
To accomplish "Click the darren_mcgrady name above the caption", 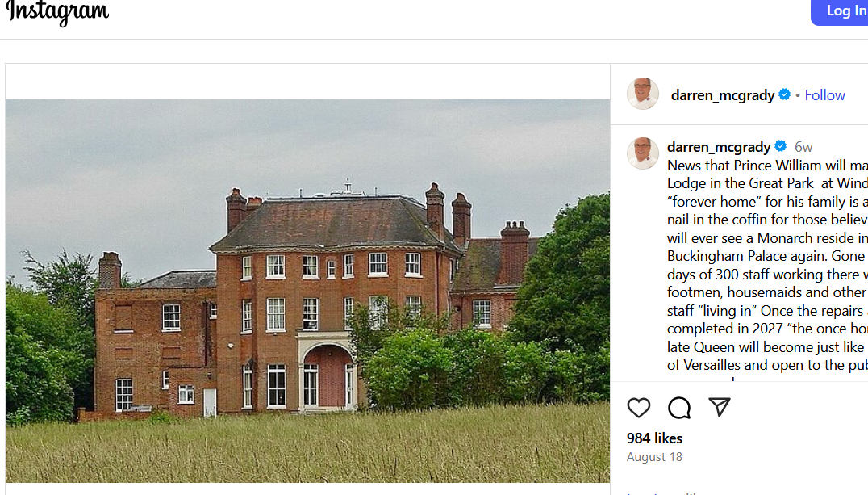I will [x=719, y=147].
